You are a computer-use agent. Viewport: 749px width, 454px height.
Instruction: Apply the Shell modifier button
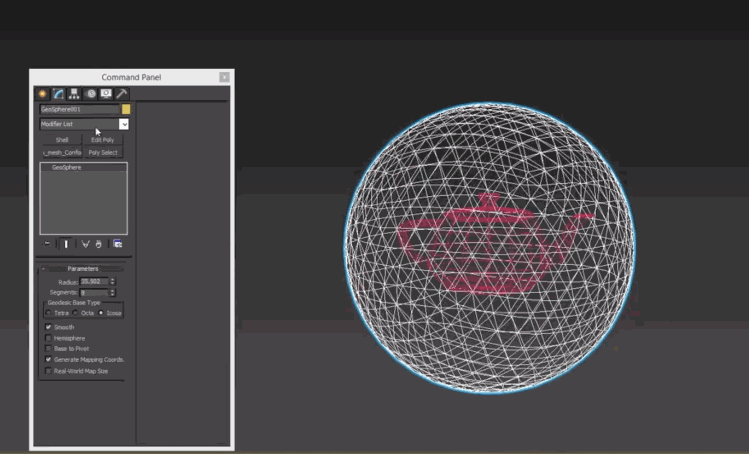(62, 140)
